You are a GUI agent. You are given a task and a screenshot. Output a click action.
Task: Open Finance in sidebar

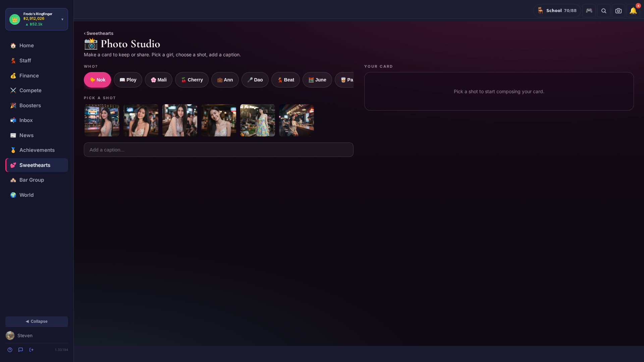[x=37, y=76]
